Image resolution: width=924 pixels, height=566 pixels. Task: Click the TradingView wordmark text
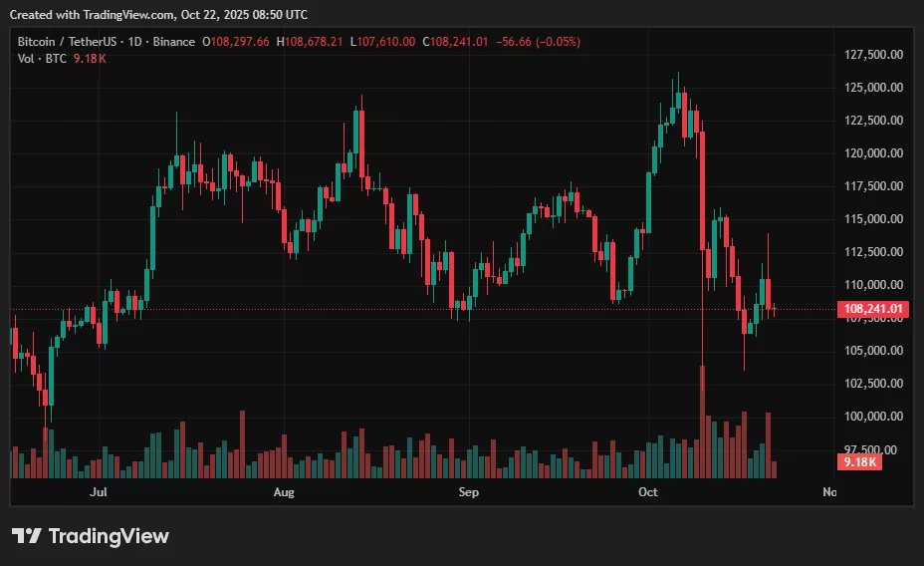(x=109, y=536)
